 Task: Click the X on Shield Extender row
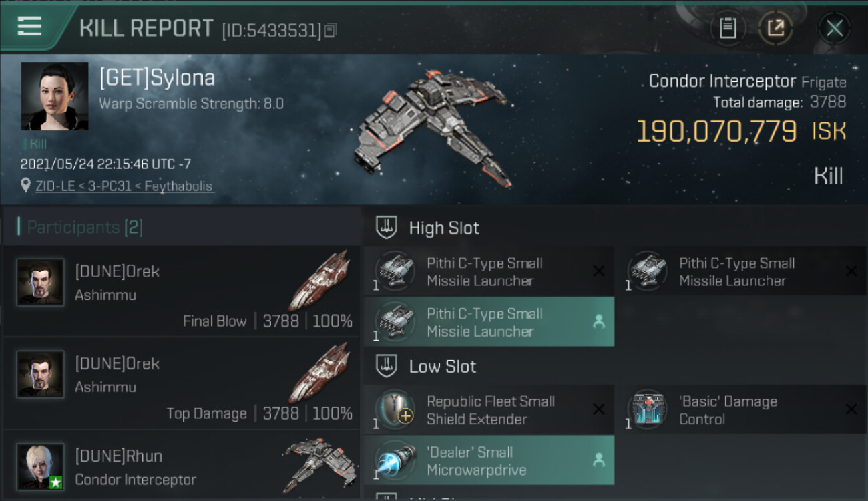coord(599,409)
